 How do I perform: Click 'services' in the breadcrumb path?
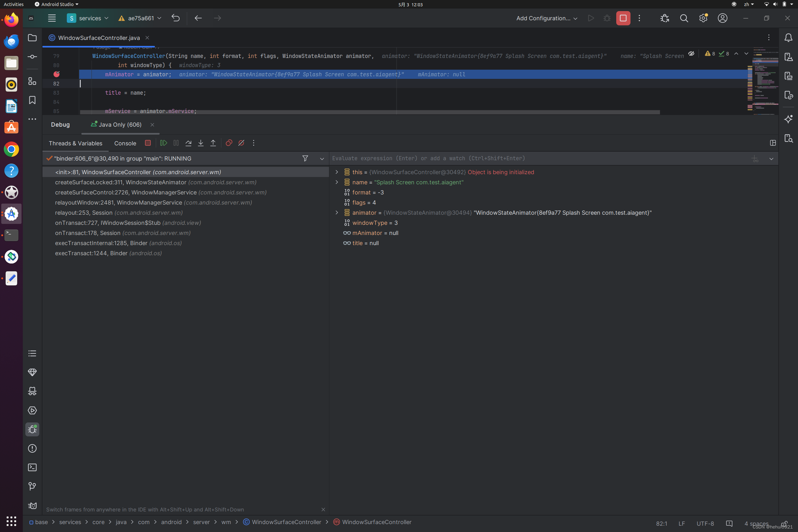tap(70, 522)
